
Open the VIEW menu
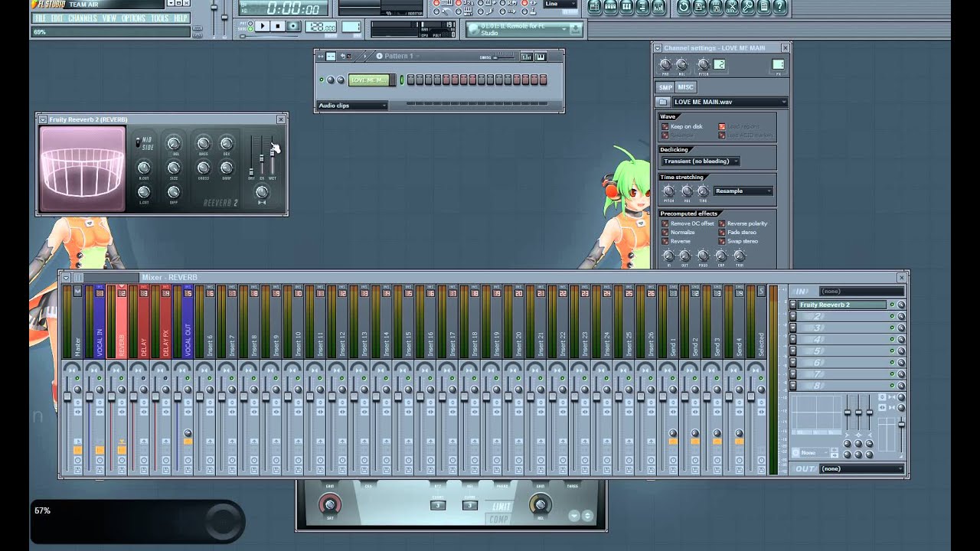point(109,18)
